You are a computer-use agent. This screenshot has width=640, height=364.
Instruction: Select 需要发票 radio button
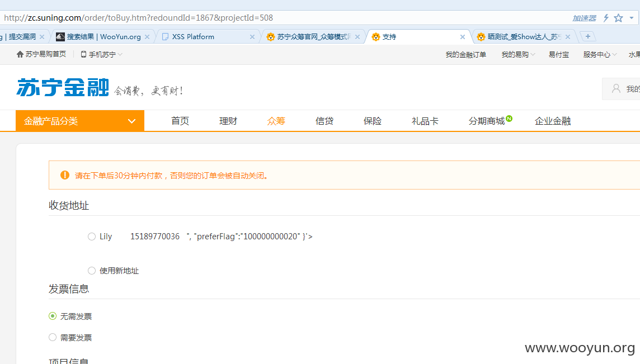(53, 338)
